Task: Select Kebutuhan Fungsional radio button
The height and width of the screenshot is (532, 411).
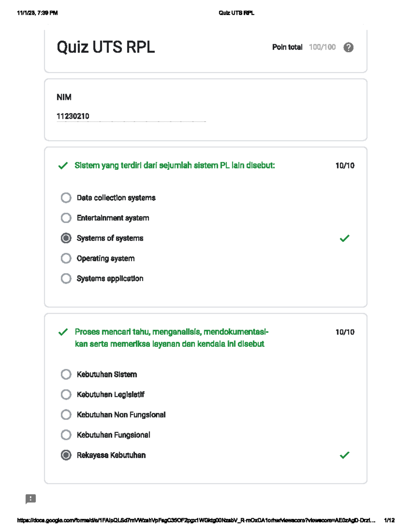Action: [66, 435]
